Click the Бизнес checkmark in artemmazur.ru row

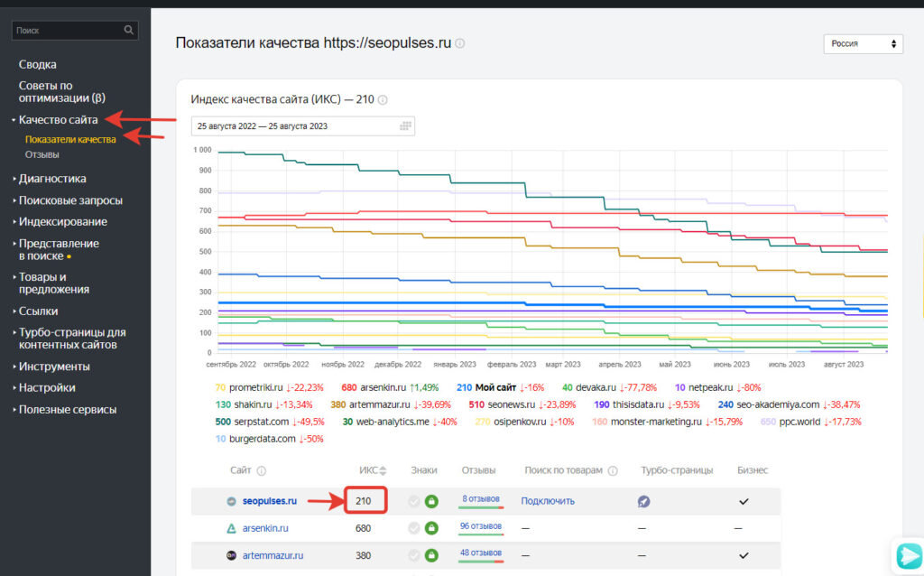pos(744,555)
